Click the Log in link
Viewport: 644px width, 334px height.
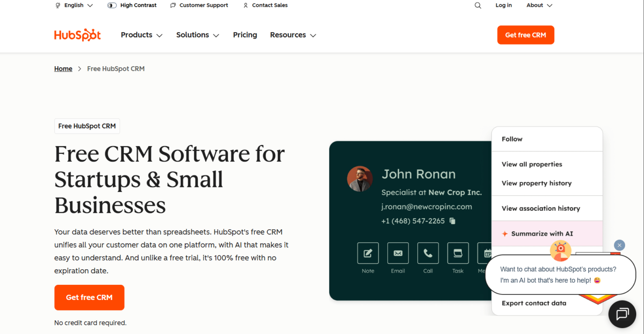pos(504,6)
